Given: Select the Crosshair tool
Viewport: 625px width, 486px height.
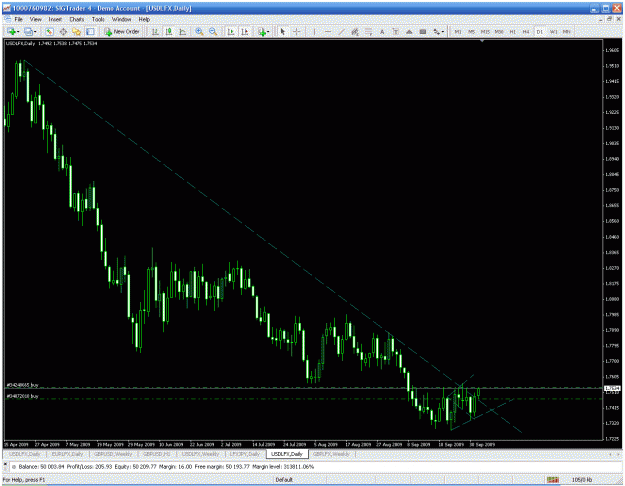Looking at the screenshot, I should pyautogui.click(x=297, y=31).
